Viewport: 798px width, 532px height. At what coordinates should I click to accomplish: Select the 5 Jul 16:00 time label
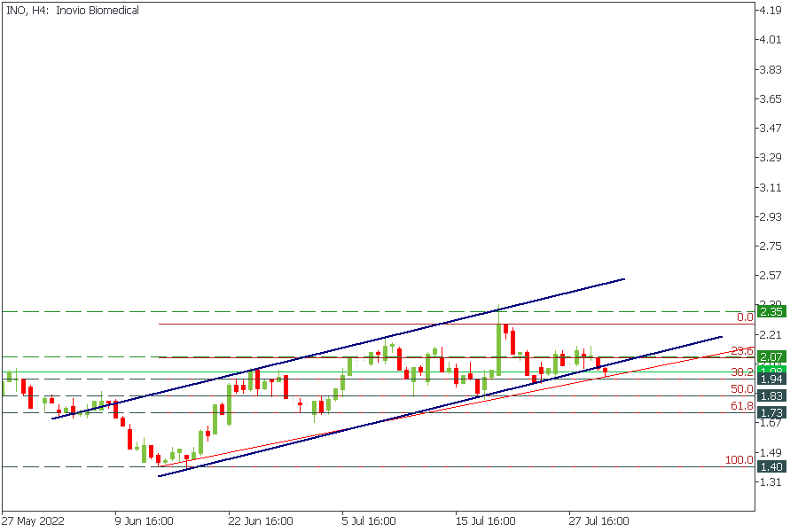372,520
